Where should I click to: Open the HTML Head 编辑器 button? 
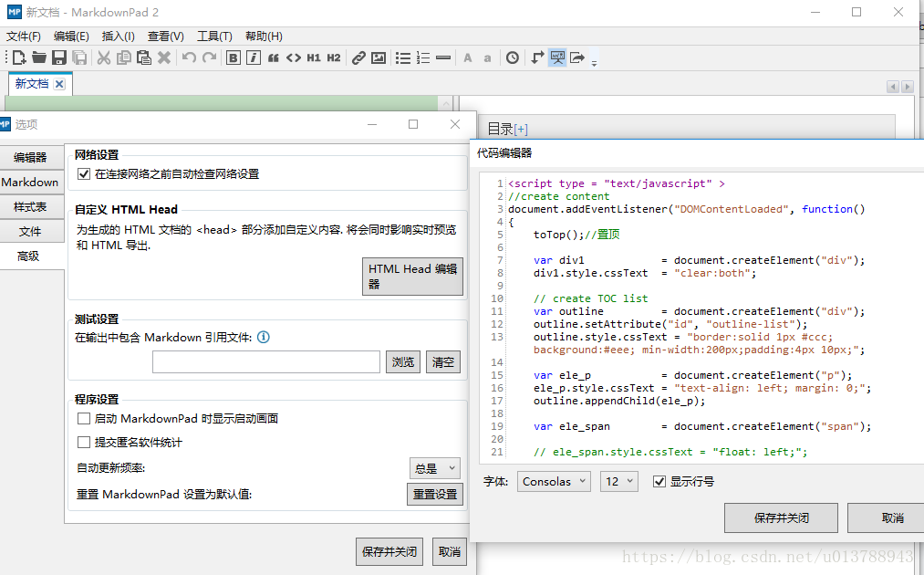click(x=412, y=276)
